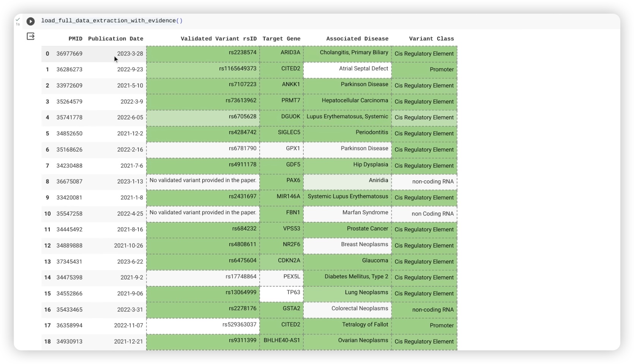The height and width of the screenshot is (364, 634).
Task: Click into the load_full_data_extraction_with_evidence() code line
Action: pos(112,21)
